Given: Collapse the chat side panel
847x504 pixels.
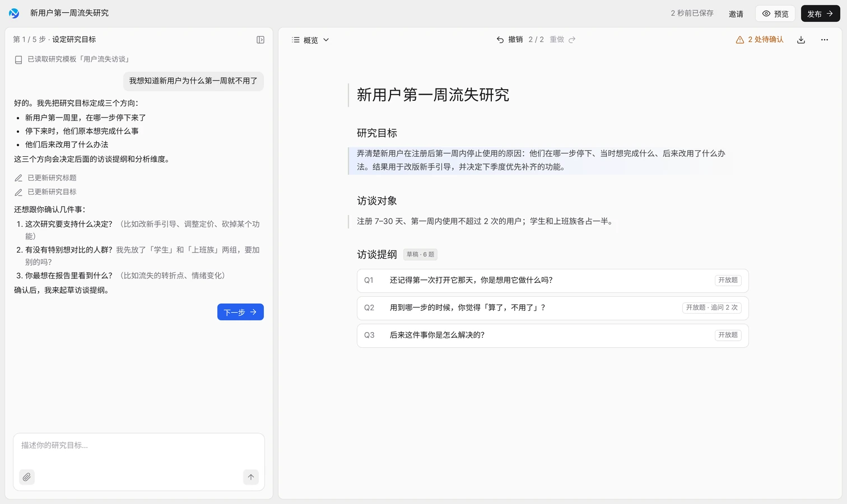Looking at the screenshot, I should pos(260,40).
